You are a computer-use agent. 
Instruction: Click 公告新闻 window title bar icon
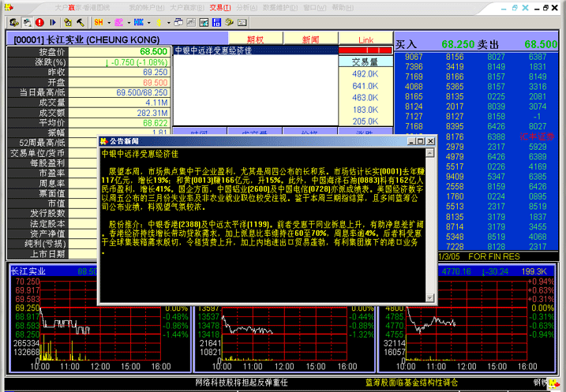tap(104, 141)
